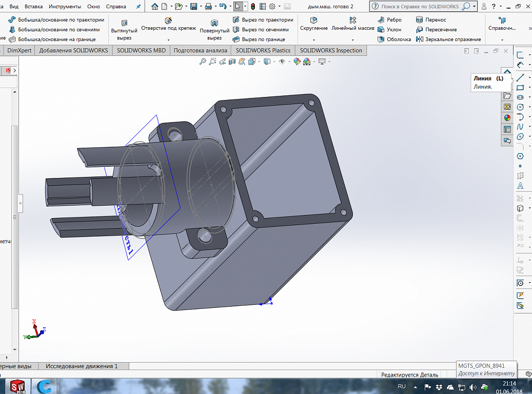
Task: Click Бобышка/основание по траектории
Action: tap(56, 19)
